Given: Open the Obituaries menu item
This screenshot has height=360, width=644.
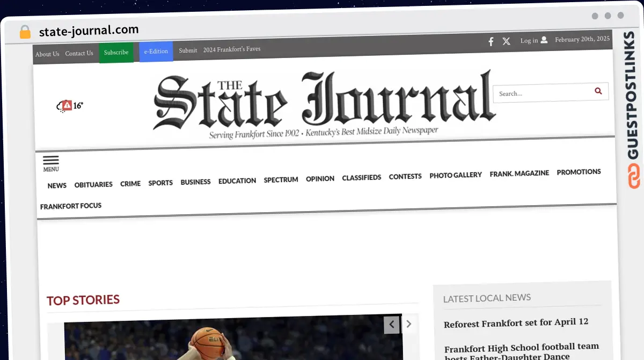Looking at the screenshot, I should pyautogui.click(x=93, y=185).
